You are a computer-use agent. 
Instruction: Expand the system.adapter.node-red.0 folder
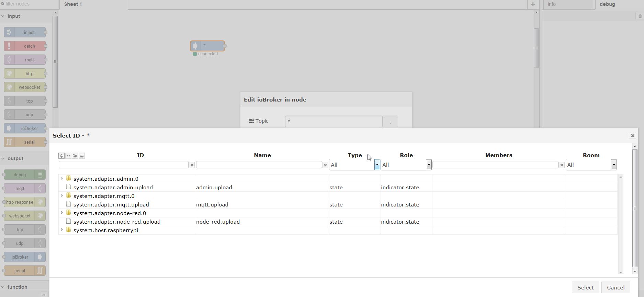click(62, 213)
